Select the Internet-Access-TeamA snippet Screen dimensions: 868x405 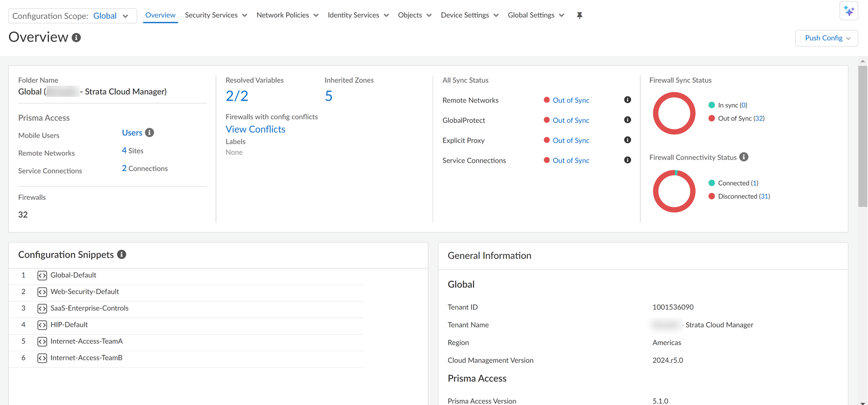[x=86, y=341]
